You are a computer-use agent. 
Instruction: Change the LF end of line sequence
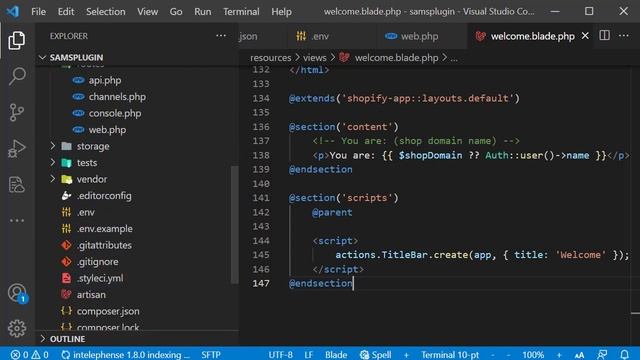pyautogui.click(x=309, y=355)
